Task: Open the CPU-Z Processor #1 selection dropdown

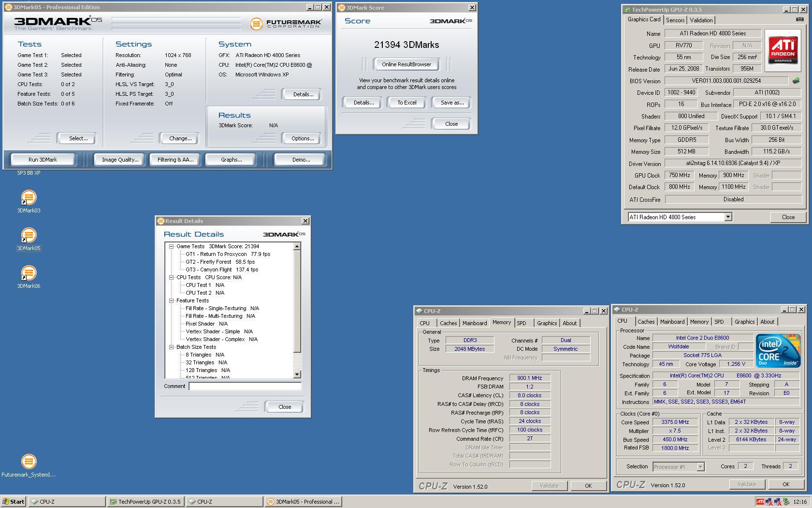Action: [x=700, y=467]
